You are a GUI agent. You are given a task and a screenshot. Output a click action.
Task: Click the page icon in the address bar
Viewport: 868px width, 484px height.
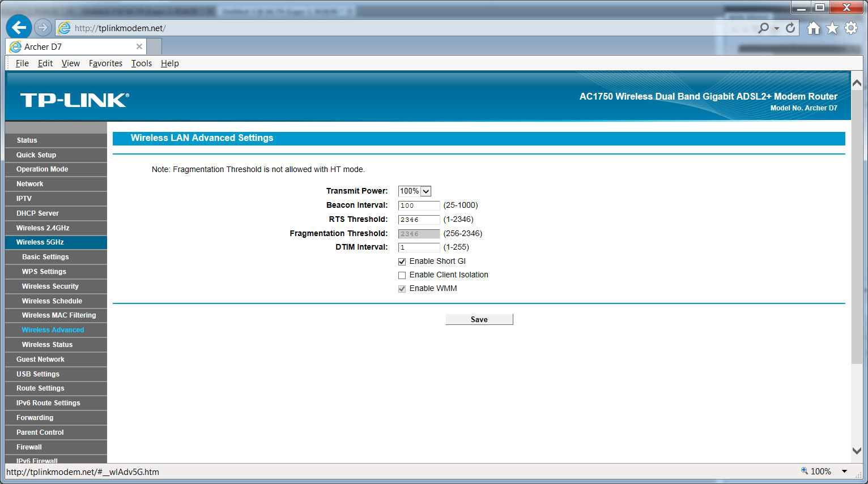coord(65,28)
